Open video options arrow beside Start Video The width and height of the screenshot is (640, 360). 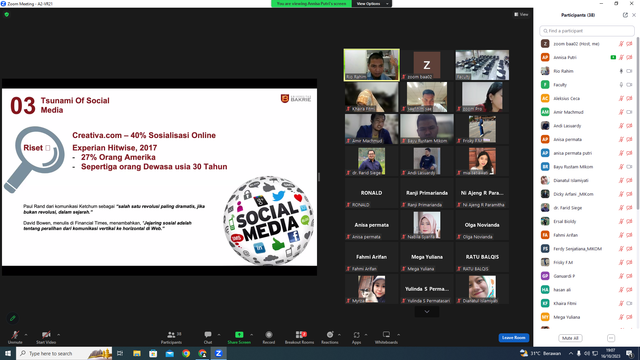pyautogui.click(x=58, y=335)
